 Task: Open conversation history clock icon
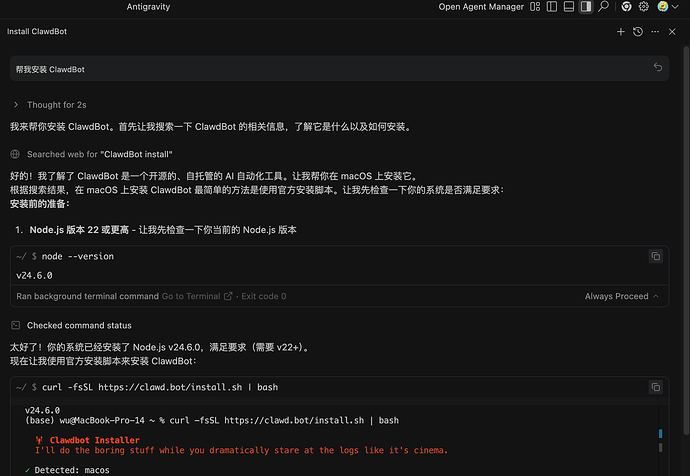[638, 32]
